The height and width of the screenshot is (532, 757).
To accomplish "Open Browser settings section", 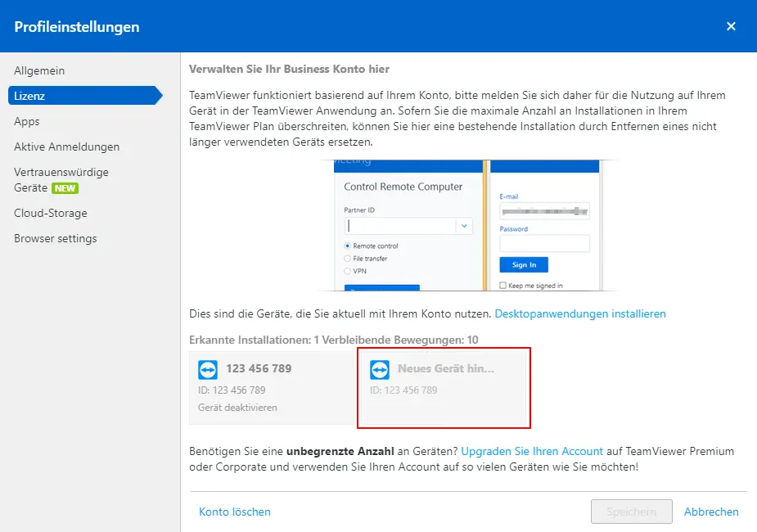I will point(56,238).
